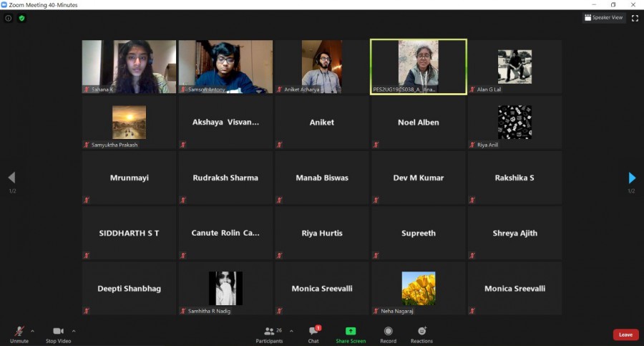Go to previous gallery page with the left arrow
Image resolution: width=644 pixels, height=346 pixels.
coord(11,178)
